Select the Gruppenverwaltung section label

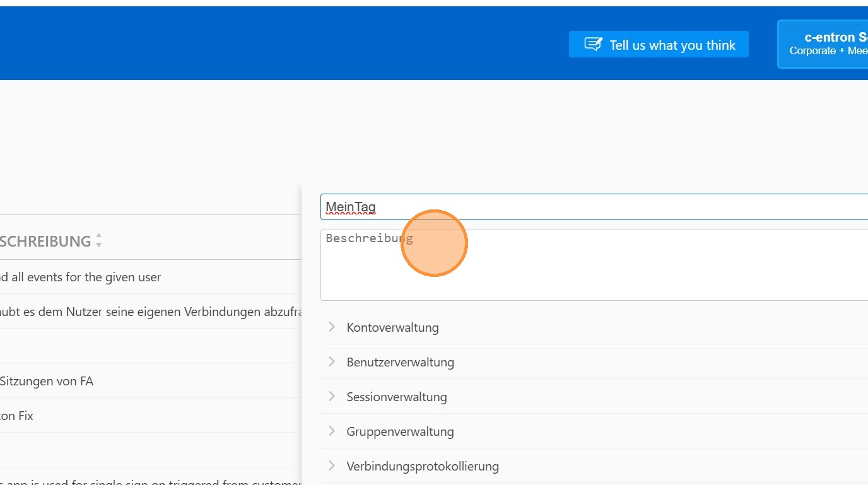point(400,431)
